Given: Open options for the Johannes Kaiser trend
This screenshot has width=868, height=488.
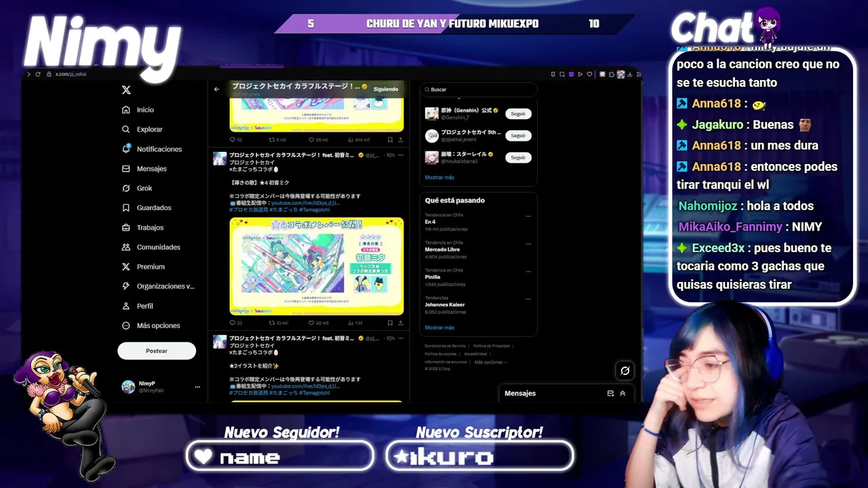Looking at the screenshot, I should (528, 299).
